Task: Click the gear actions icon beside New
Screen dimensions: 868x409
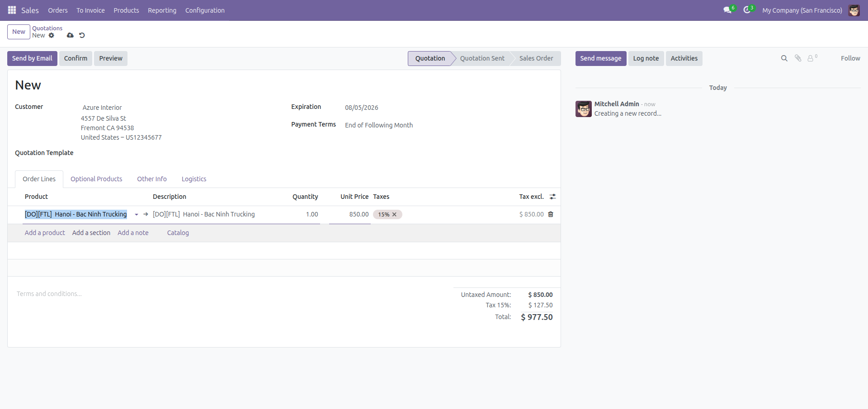Action: [52, 35]
